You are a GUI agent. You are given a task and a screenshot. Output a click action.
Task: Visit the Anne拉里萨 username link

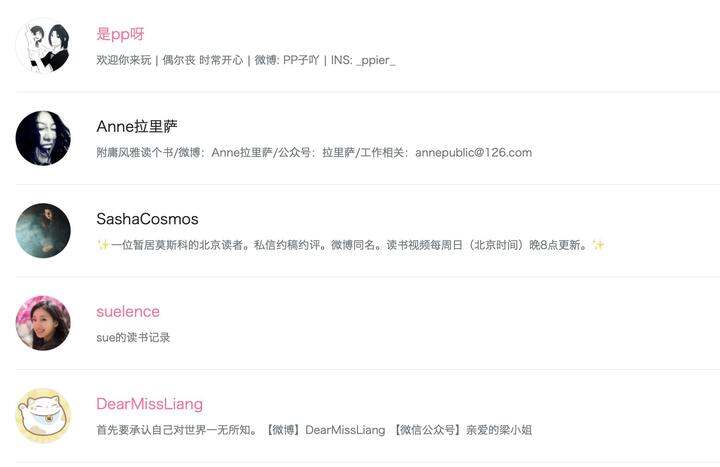(137, 126)
